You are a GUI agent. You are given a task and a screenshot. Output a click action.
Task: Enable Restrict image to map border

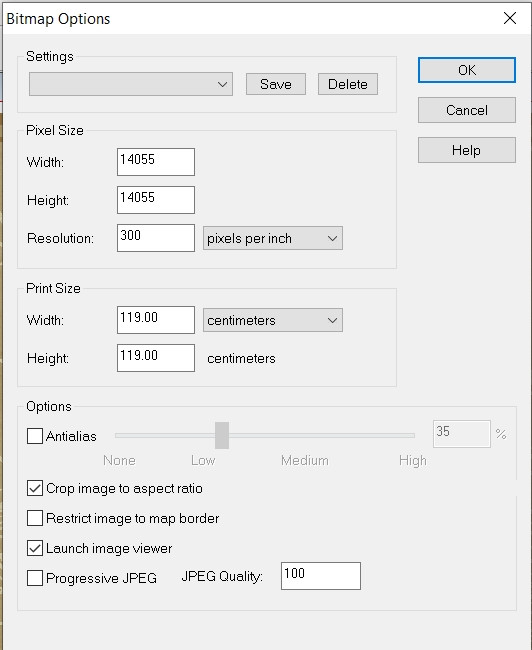click(35, 518)
